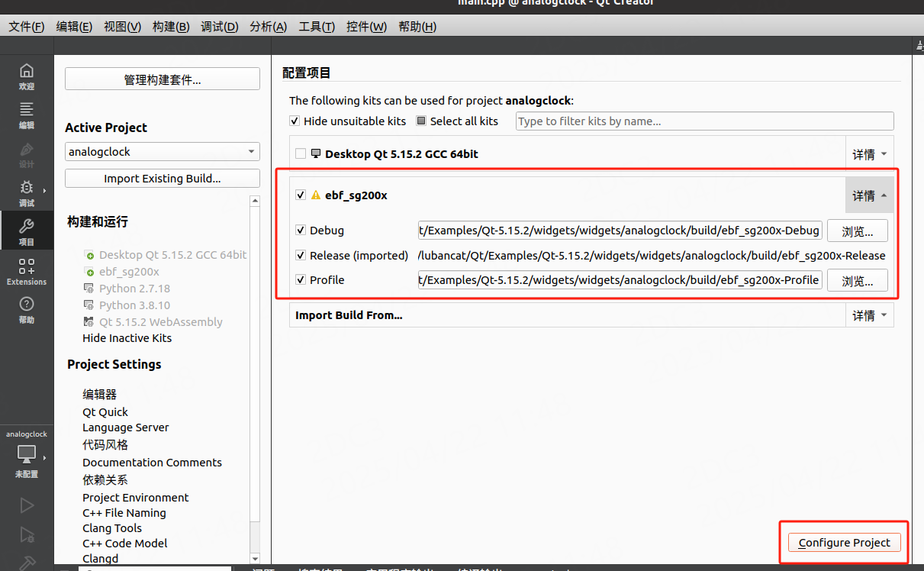The height and width of the screenshot is (571, 924).
Task: Open C++ Code Model settings
Action: (x=125, y=544)
